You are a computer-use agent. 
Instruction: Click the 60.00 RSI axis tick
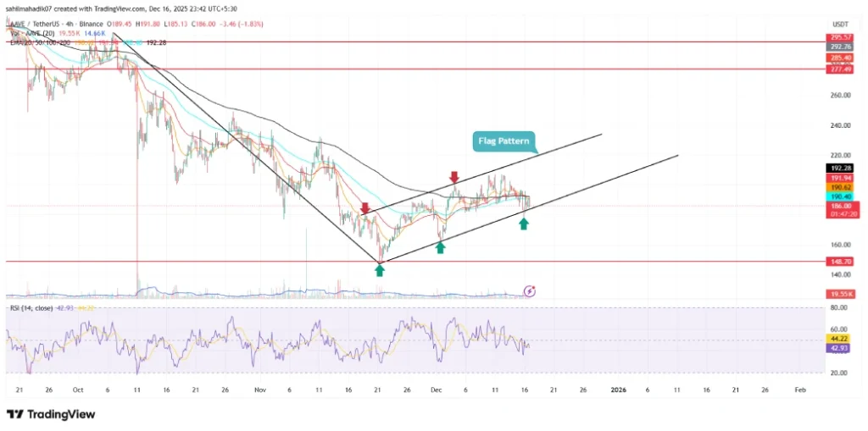[840, 329]
